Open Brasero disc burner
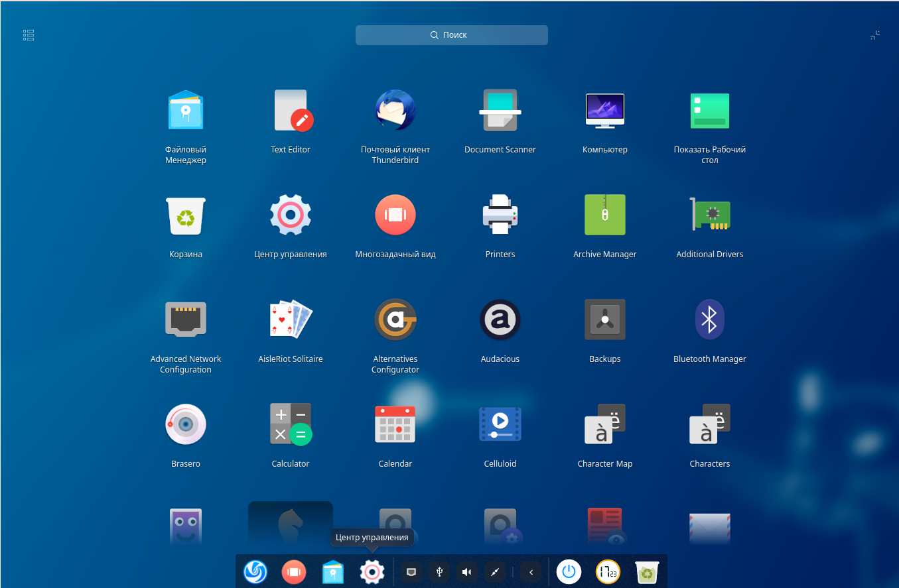Image resolution: width=899 pixels, height=588 pixels. coord(186,424)
